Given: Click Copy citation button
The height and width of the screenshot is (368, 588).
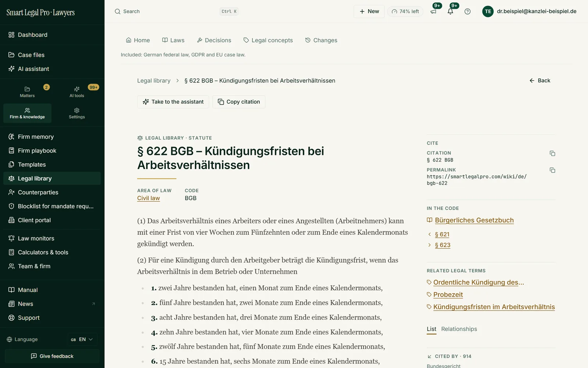Looking at the screenshot, I should click(239, 102).
